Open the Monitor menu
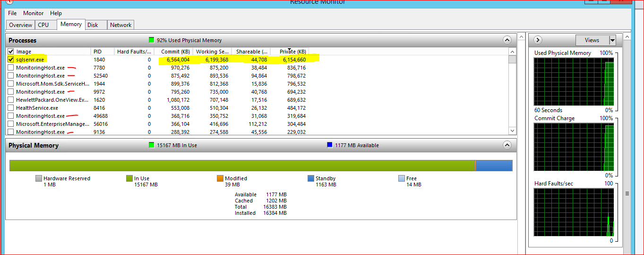This screenshot has width=644, height=255. 34,13
